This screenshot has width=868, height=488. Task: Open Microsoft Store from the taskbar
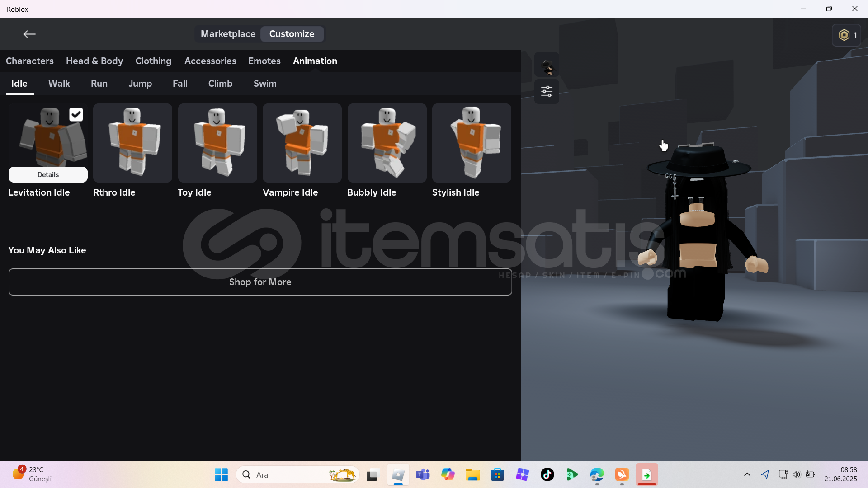pos(498,474)
